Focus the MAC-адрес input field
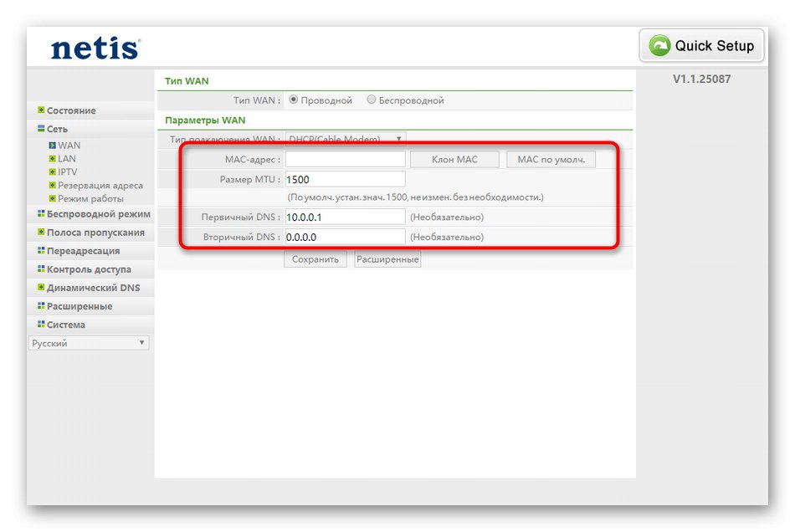795x532 pixels. pyautogui.click(x=346, y=159)
